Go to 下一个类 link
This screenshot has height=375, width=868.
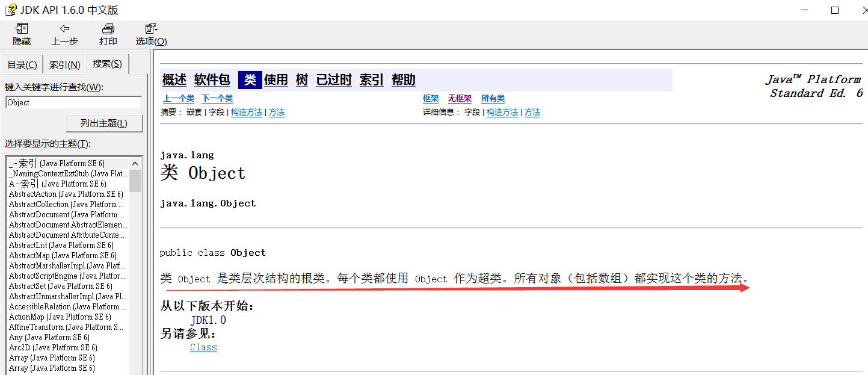(x=217, y=99)
